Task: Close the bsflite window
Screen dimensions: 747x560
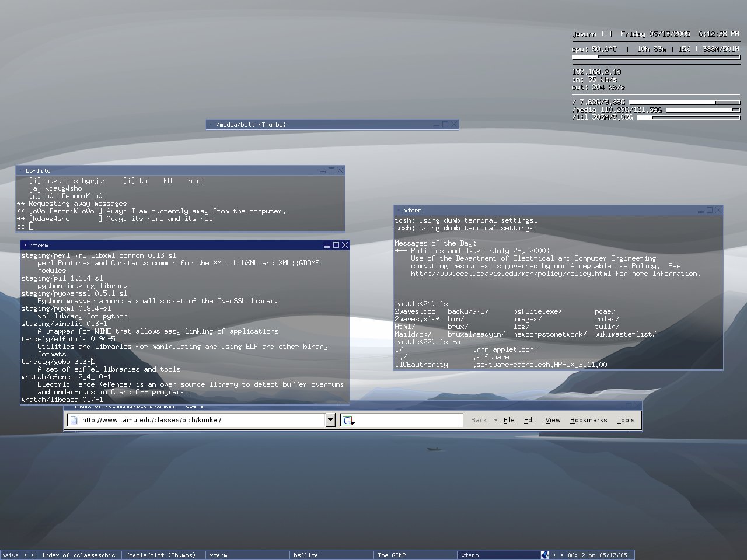Action: point(340,170)
